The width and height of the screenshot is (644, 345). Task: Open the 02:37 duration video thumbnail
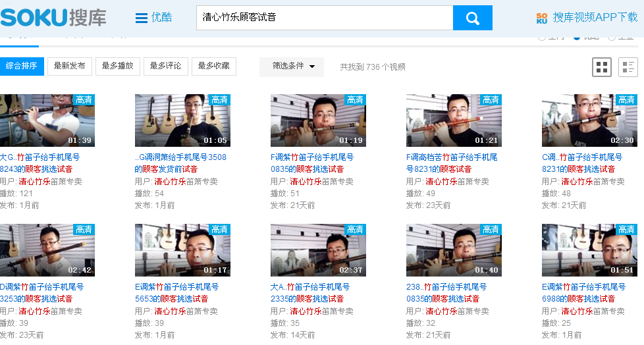point(318,250)
